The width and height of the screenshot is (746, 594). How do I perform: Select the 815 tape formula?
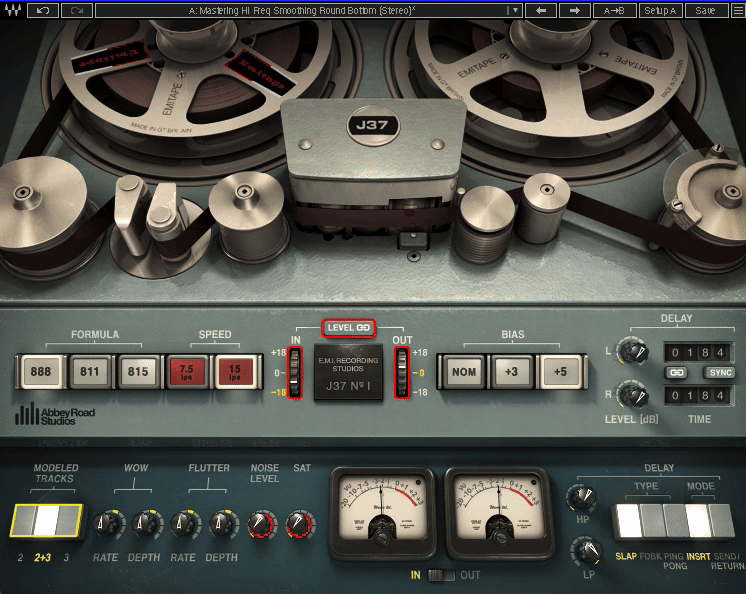click(x=138, y=371)
